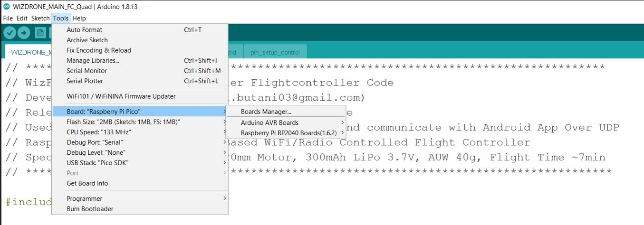Open WiFi101 / WiFiNINA Firmware Updater
Screen dimensions: 644x225
tap(140, 96)
